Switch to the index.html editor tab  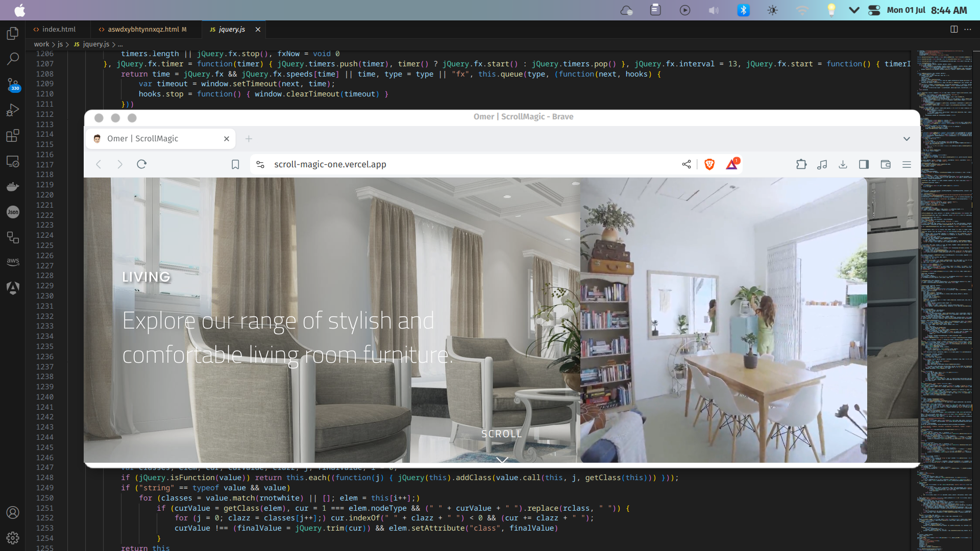tap(58, 29)
